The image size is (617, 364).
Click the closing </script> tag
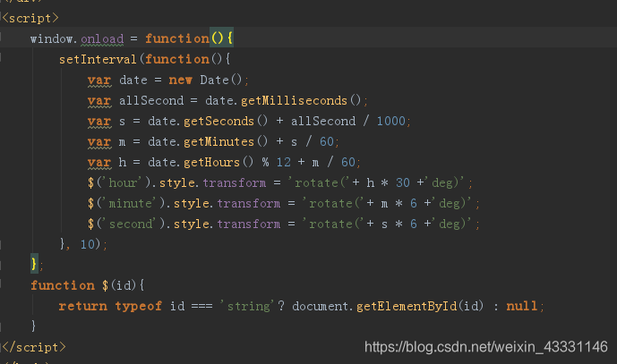(x=34, y=347)
